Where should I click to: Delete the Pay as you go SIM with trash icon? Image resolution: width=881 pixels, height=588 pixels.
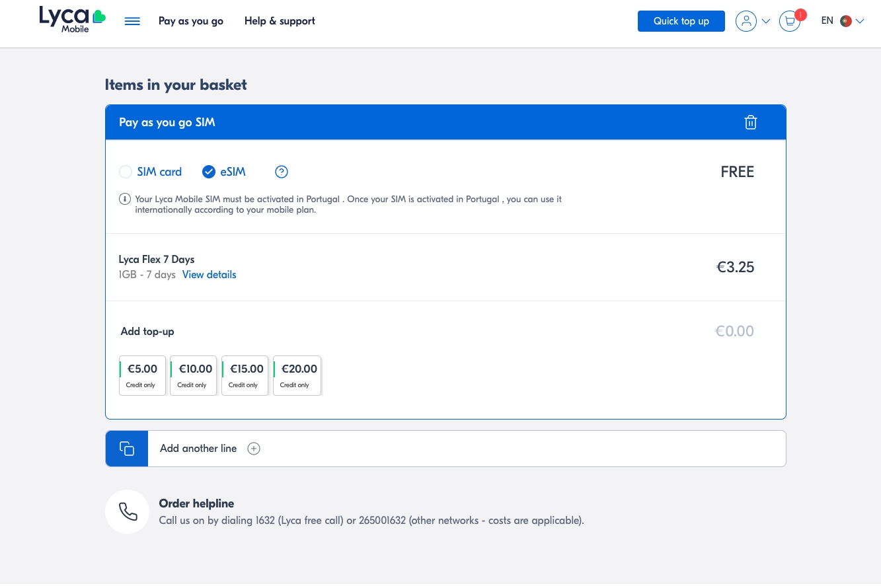[x=751, y=122]
